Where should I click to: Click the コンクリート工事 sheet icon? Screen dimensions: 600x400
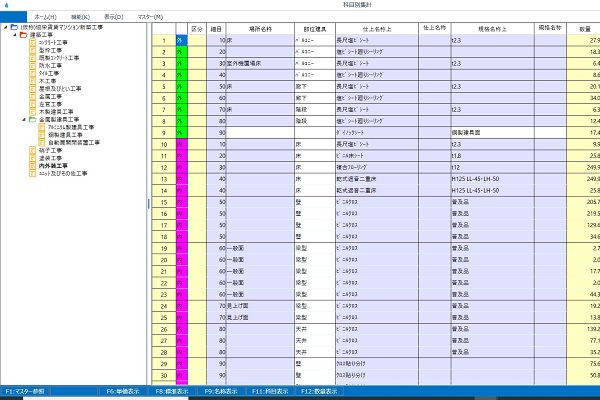[x=33, y=42]
